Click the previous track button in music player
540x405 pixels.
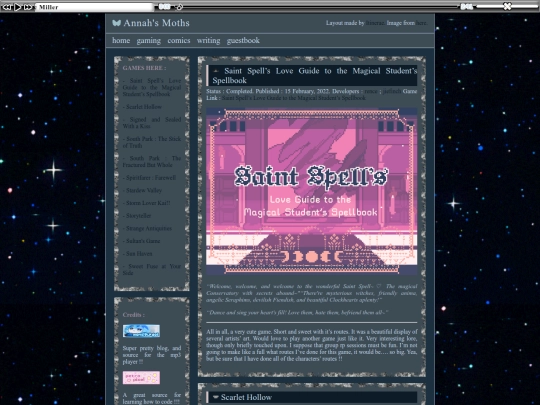(7, 7)
